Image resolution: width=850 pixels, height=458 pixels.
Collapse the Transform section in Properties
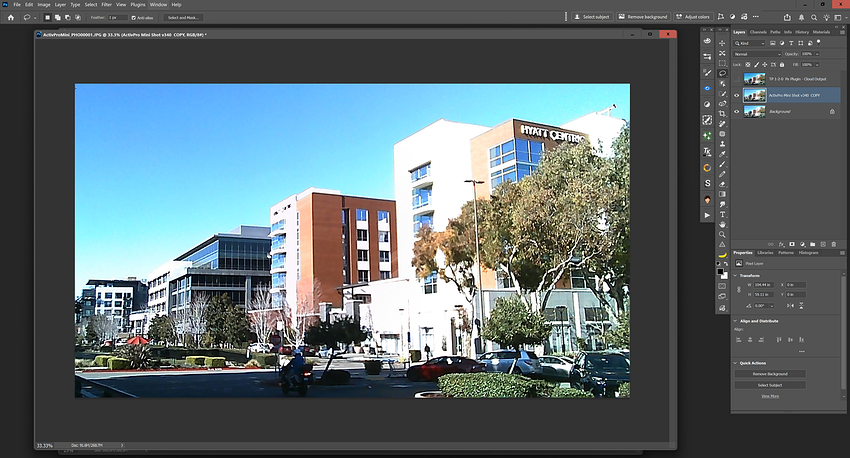coord(736,275)
